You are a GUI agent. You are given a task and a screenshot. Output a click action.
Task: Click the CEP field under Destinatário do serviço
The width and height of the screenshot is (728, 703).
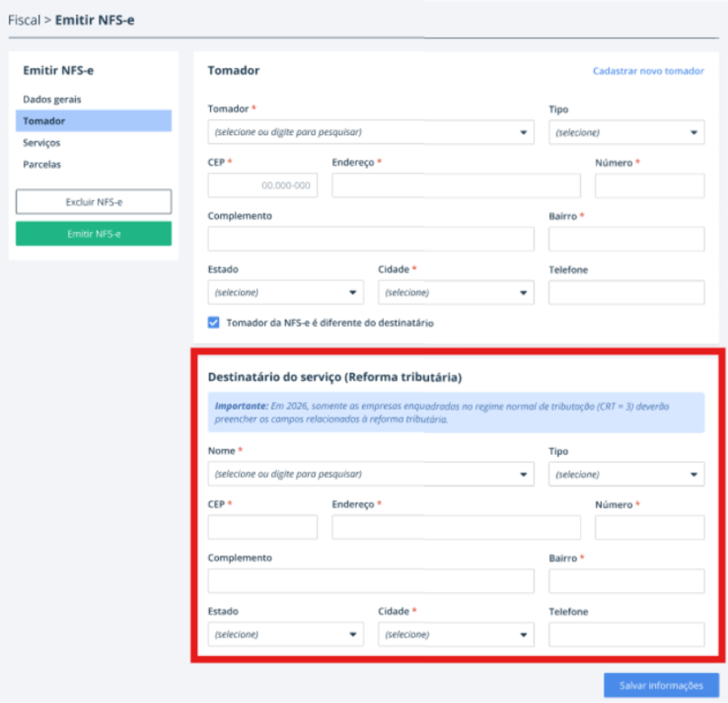263,527
